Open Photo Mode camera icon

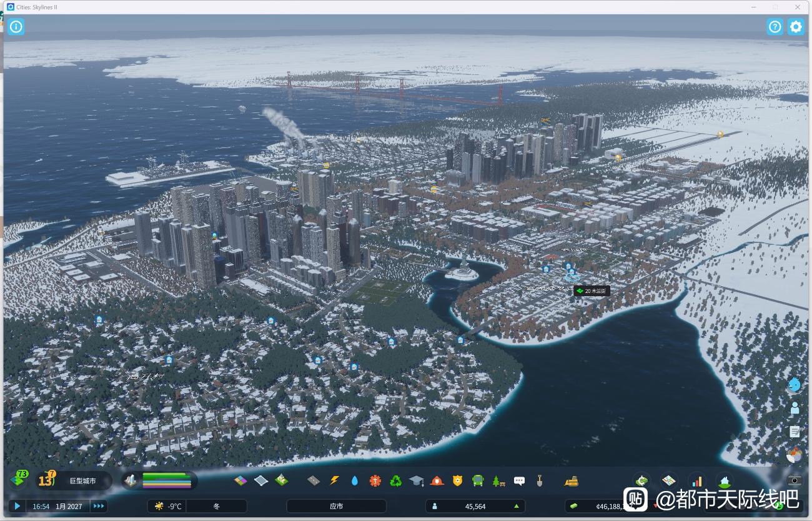click(x=794, y=480)
